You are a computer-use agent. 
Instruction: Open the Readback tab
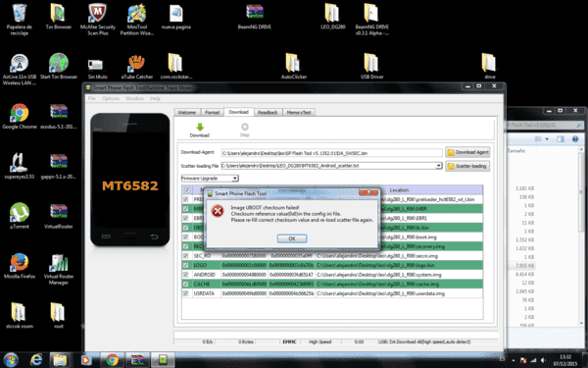tap(268, 112)
